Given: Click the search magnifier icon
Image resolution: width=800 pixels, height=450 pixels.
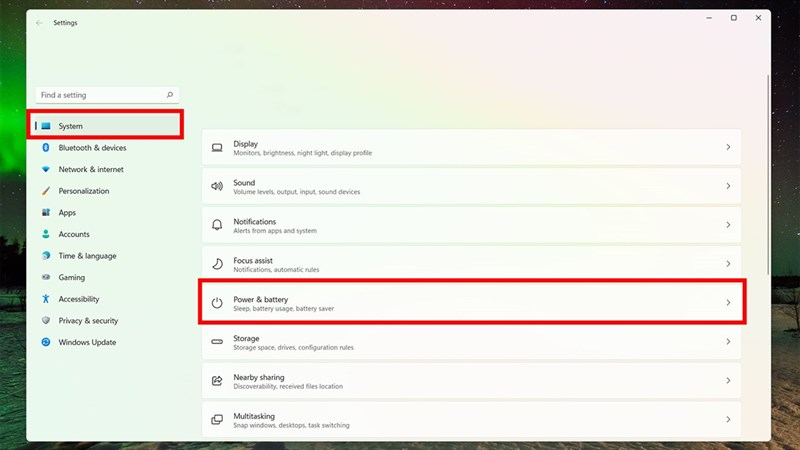Looking at the screenshot, I should click(x=170, y=95).
